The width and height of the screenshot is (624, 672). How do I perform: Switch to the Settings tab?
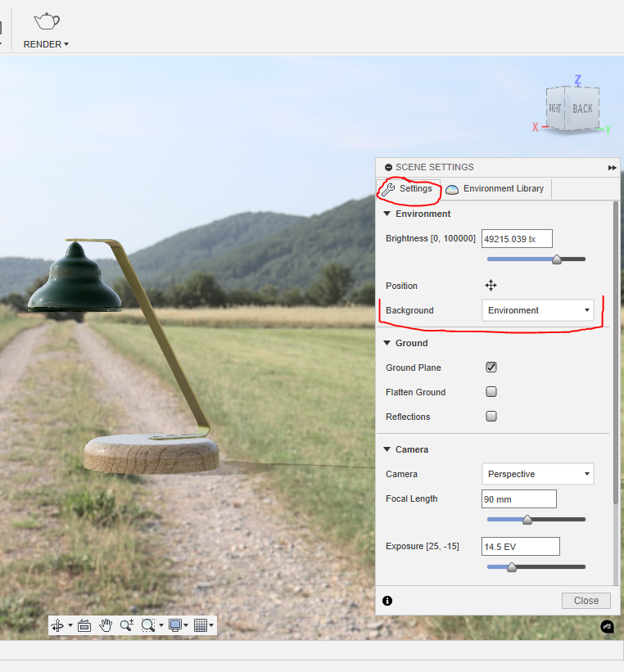(x=409, y=189)
